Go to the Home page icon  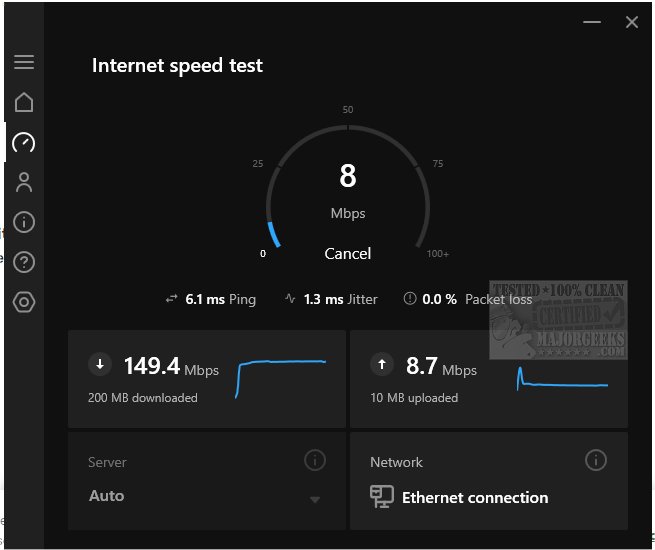[x=24, y=102]
